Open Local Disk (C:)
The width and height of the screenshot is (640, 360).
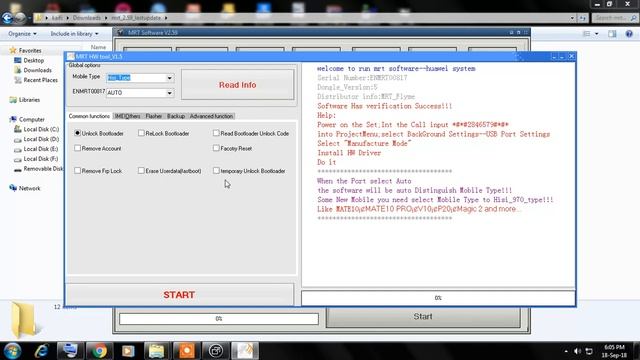pos(41,129)
